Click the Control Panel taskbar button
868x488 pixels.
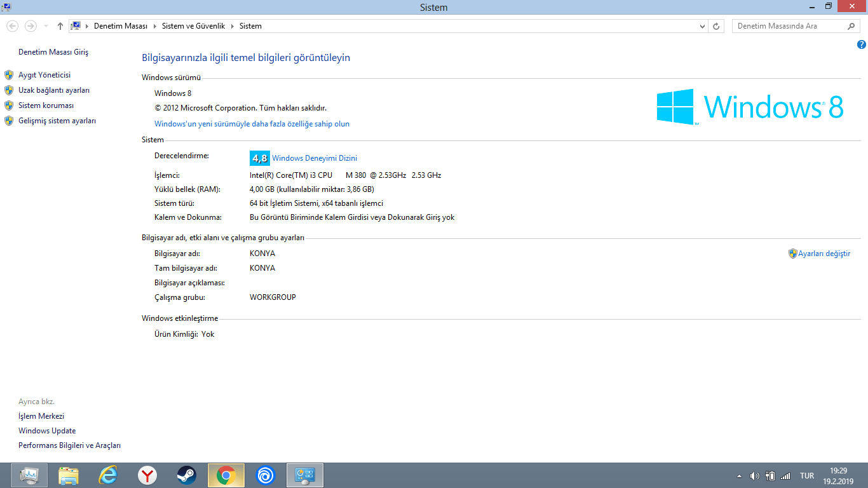click(x=305, y=475)
